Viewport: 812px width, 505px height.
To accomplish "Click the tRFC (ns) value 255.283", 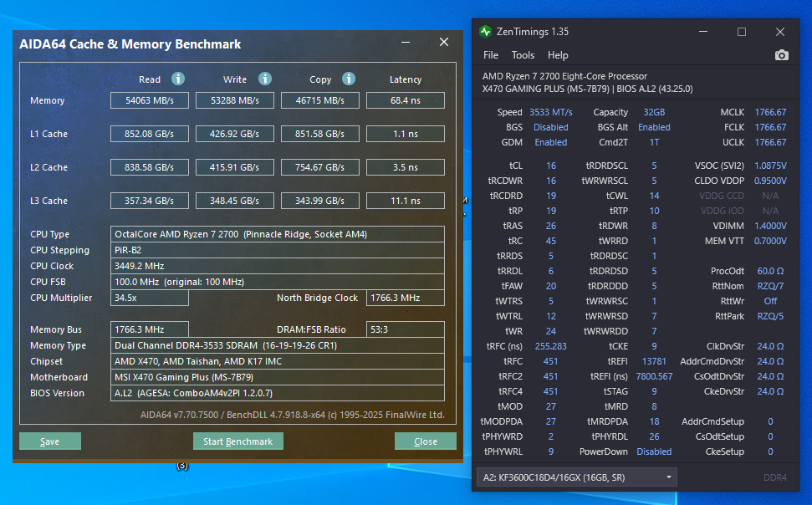I will pos(551,346).
